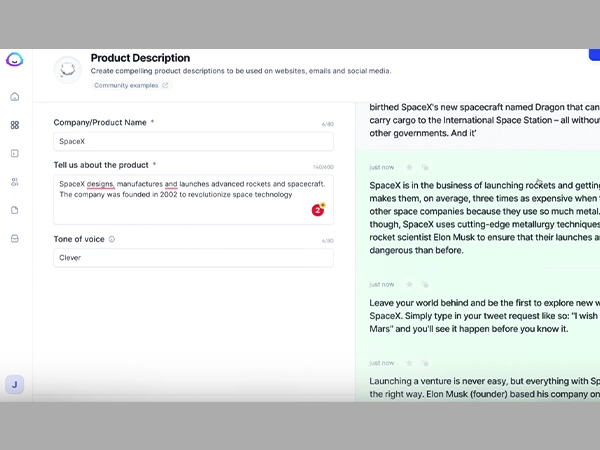
Task: Open the storage drive icon in sidebar
Action: (x=15, y=239)
